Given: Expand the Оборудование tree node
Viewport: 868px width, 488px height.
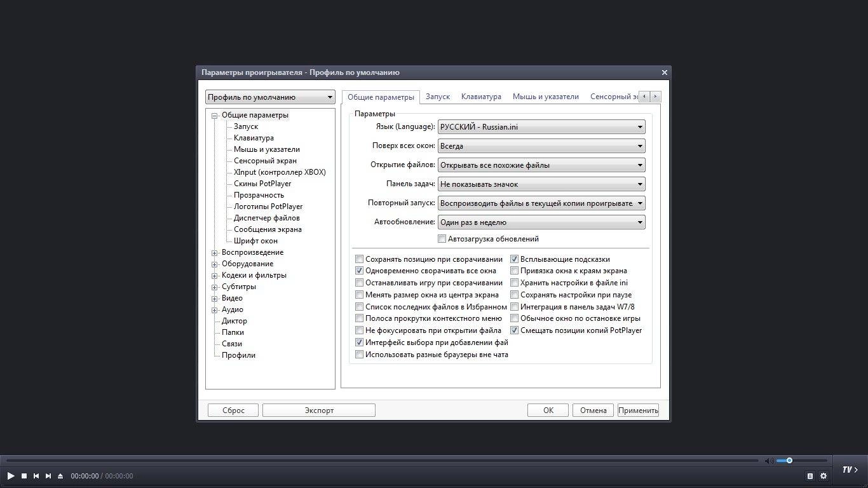Looking at the screenshot, I should 215,264.
